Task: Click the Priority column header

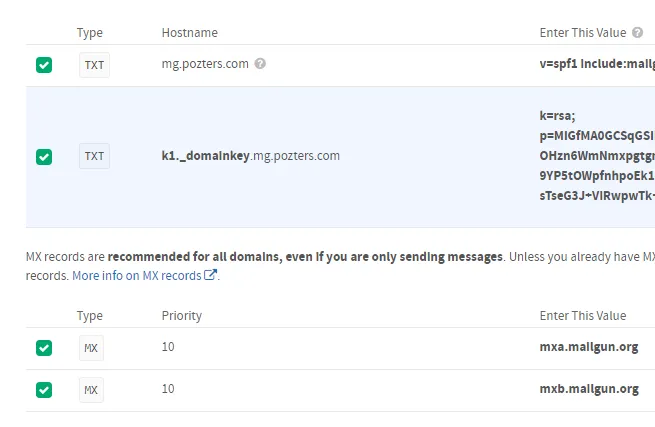Action: [182, 316]
